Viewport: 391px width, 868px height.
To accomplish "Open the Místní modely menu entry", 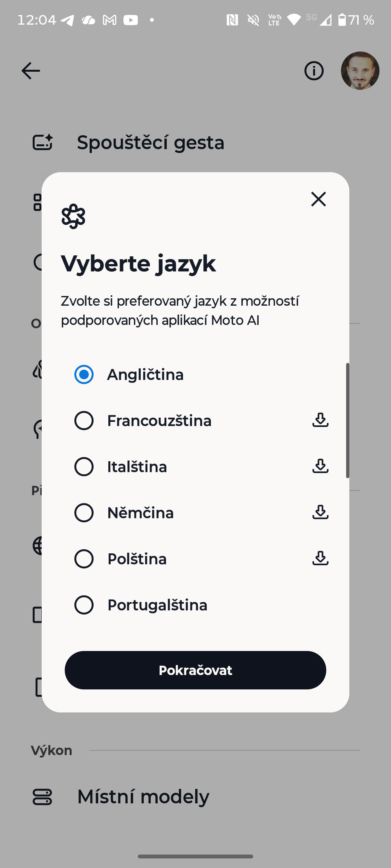I will 143,797.
